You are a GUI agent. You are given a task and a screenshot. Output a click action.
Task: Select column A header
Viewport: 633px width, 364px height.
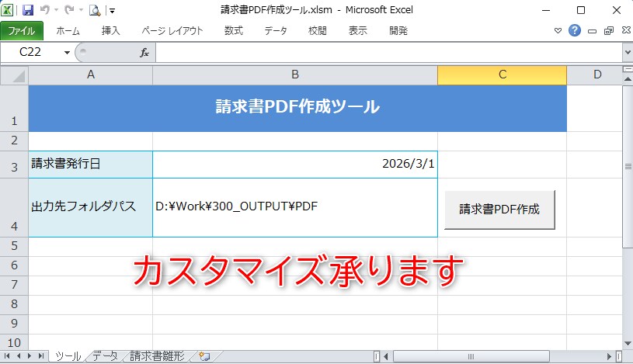tap(90, 75)
